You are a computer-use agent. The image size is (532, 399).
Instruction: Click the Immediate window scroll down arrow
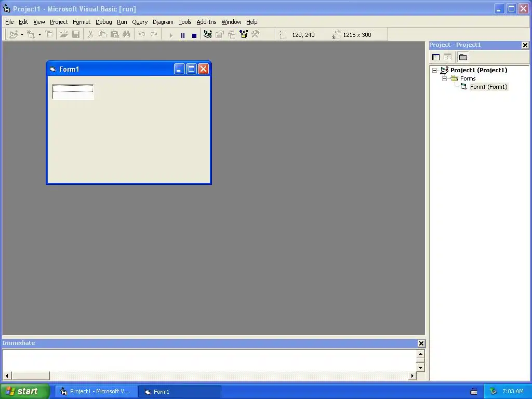click(420, 367)
